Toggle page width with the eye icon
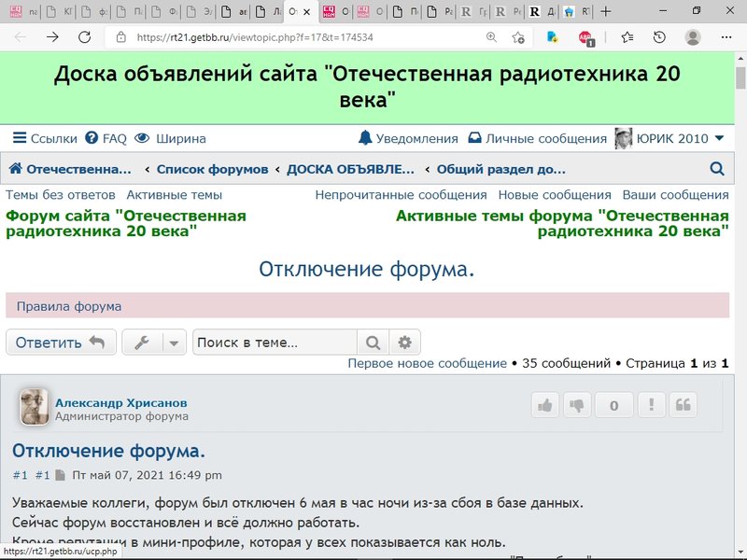This screenshot has height=560, width=747. [x=142, y=137]
